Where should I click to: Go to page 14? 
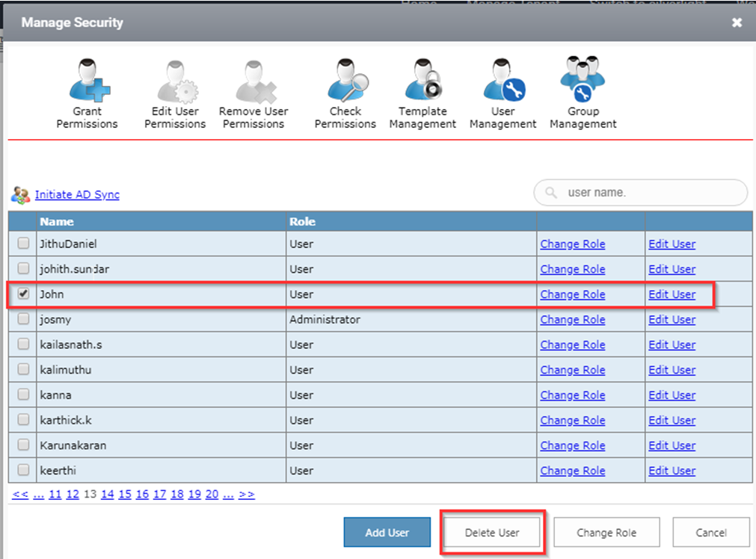[108, 495]
